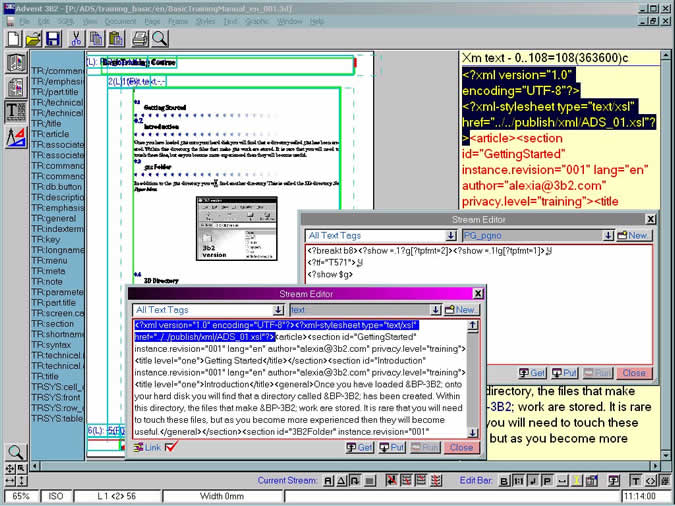Image resolution: width=675 pixels, height=506 pixels.
Task: Open the Document menu
Action: (120, 21)
